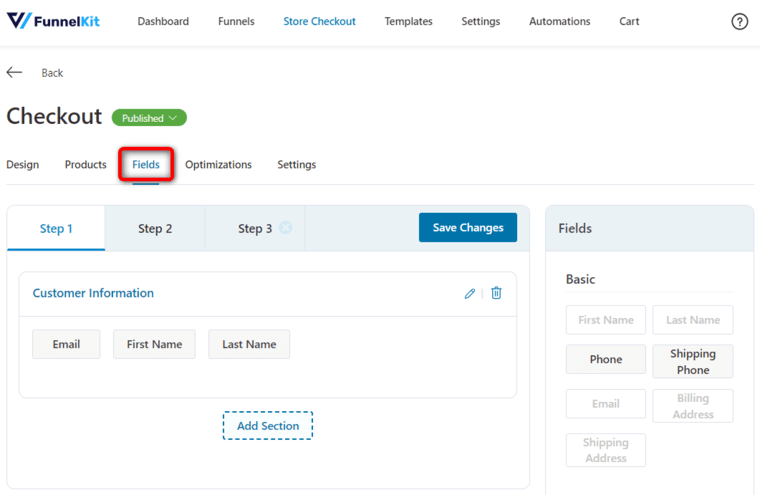Go to Automations
The height and width of the screenshot is (495, 760).
[560, 21]
